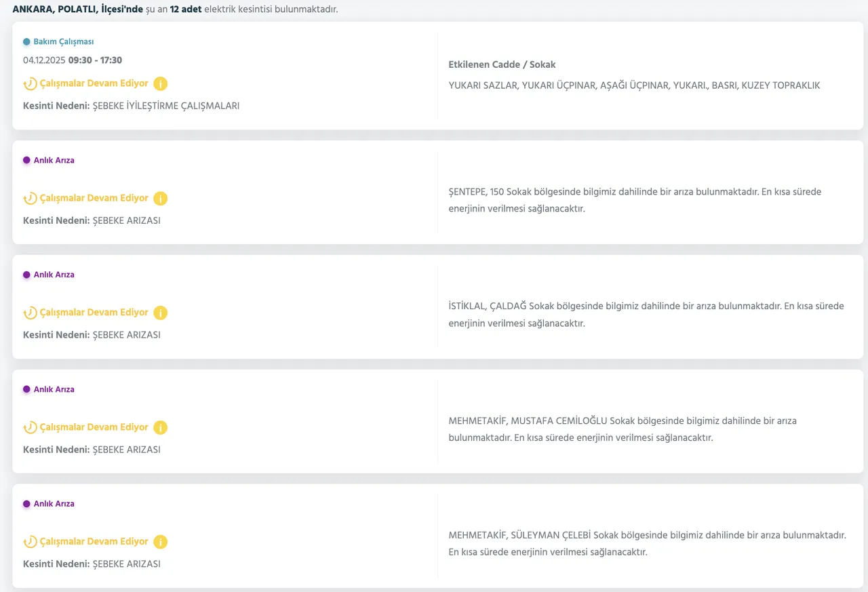This screenshot has width=868, height=592.
Task: Click purple dot in the ŞENTEPE outage card
Action: [x=26, y=160]
